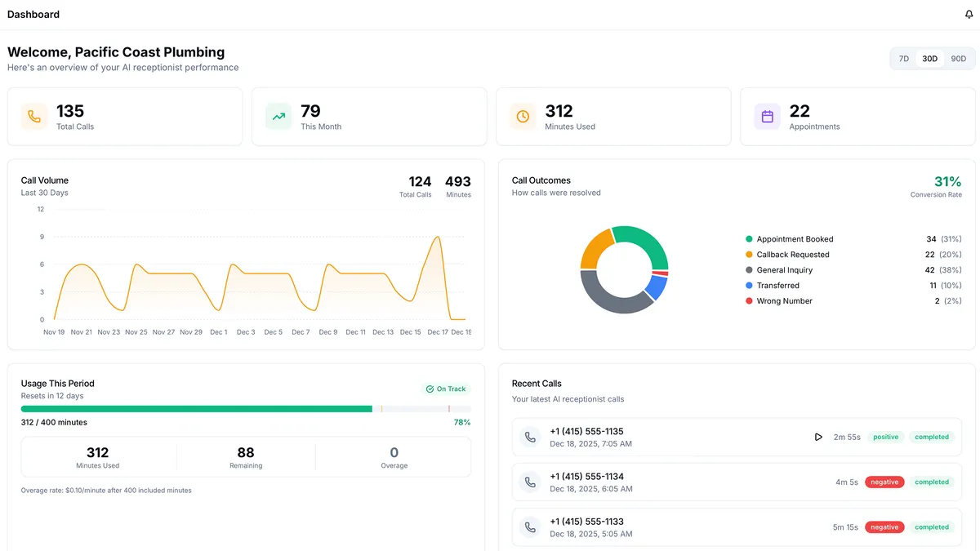Click the calendar icon on Appointments card
Viewport: 980px width, 551px height.
coord(767,116)
